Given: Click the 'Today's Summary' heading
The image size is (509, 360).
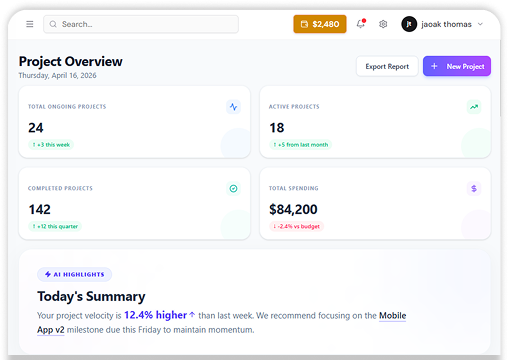Looking at the screenshot, I should pos(91,296).
